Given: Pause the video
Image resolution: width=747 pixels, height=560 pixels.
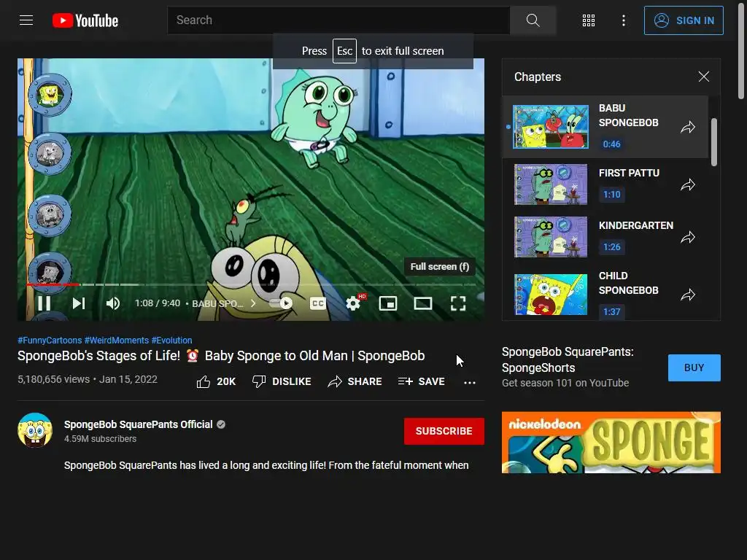Looking at the screenshot, I should click(x=44, y=303).
